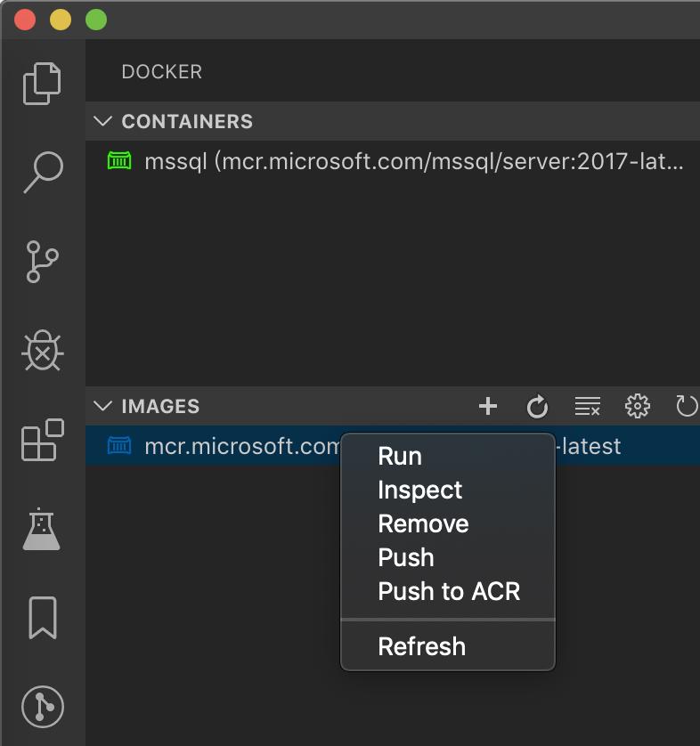The width and height of the screenshot is (700, 746).
Task: Click the green mssql container icon
Action: pyautogui.click(x=119, y=161)
